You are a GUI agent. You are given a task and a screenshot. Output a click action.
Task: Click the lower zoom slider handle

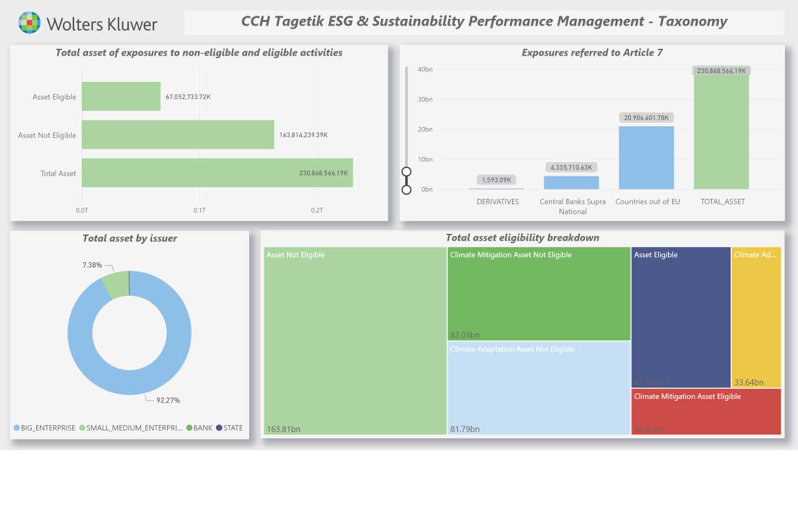pyautogui.click(x=406, y=190)
